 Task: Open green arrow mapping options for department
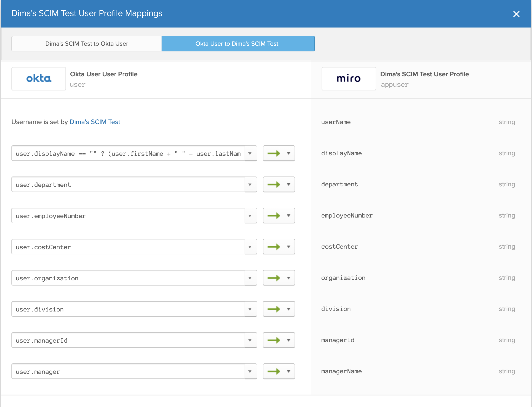(x=279, y=185)
